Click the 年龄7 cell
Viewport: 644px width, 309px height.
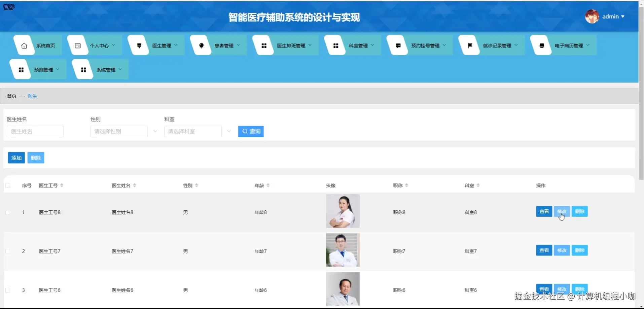[261, 251]
